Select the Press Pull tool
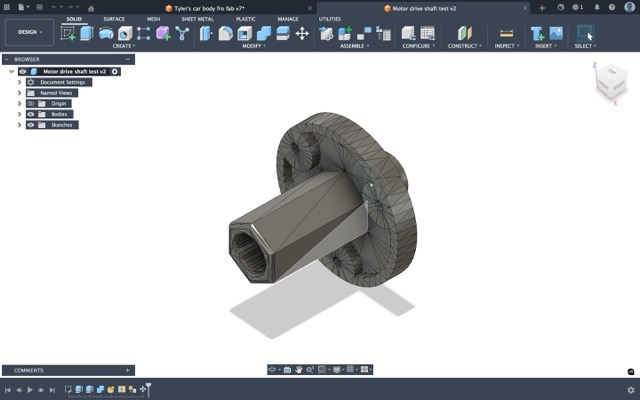 [x=206, y=33]
